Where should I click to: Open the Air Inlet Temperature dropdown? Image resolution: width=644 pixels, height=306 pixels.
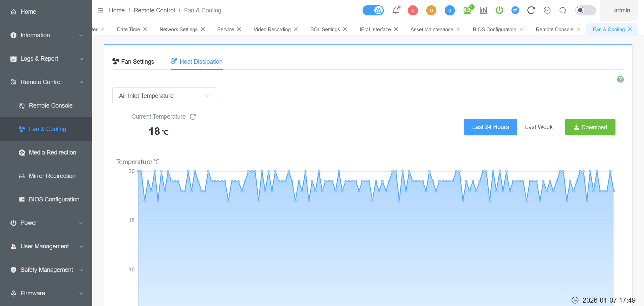pyautogui.click(x=165, y=96)
